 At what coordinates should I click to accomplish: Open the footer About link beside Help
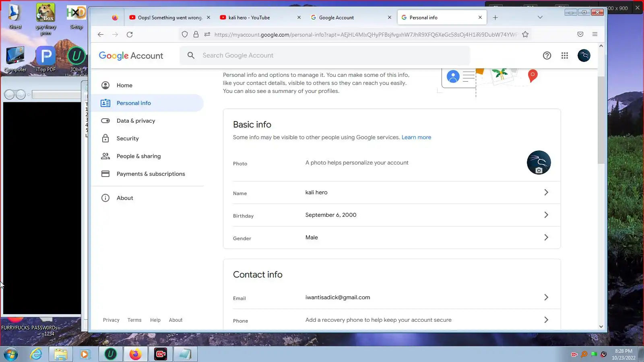tap(175, 320)
